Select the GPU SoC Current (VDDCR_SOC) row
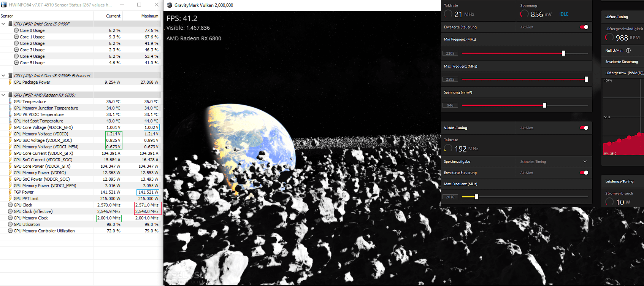The width and height of the screenshot is (644, 286). coord(81,160)
